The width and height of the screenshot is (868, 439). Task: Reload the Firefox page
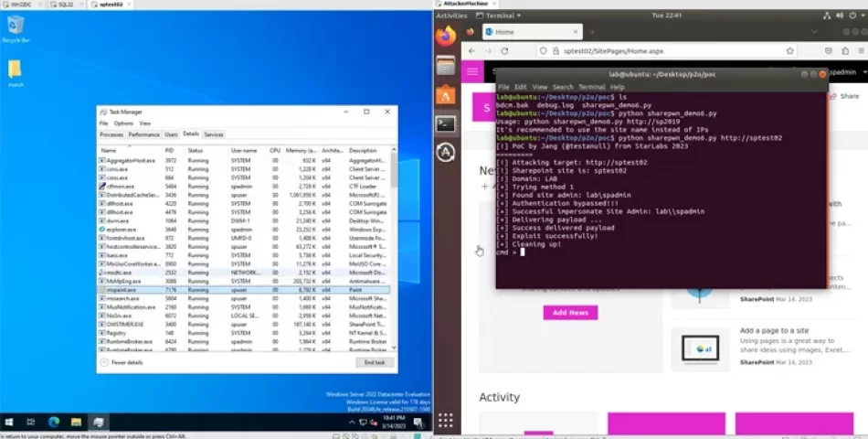[x=505, y=51]
